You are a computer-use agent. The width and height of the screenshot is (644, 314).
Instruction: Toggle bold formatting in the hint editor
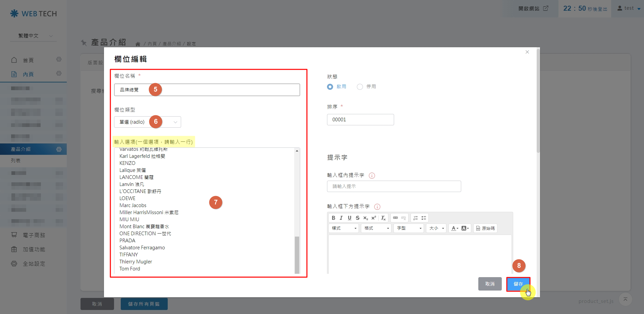coord(333,218)
